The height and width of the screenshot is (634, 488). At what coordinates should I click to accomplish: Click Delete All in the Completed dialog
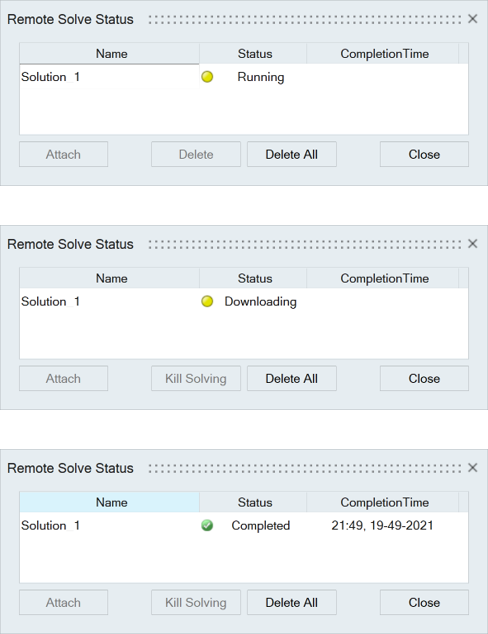coord(292,602)
